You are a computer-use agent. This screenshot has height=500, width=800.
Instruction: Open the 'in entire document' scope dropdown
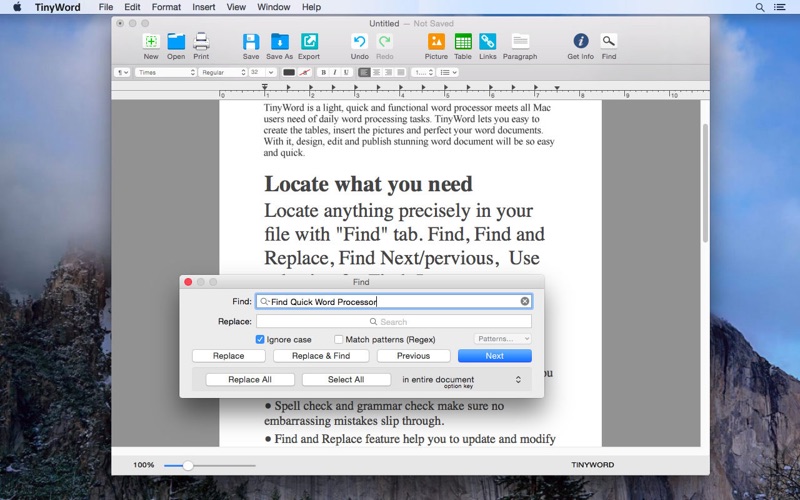tap(461, 380)
